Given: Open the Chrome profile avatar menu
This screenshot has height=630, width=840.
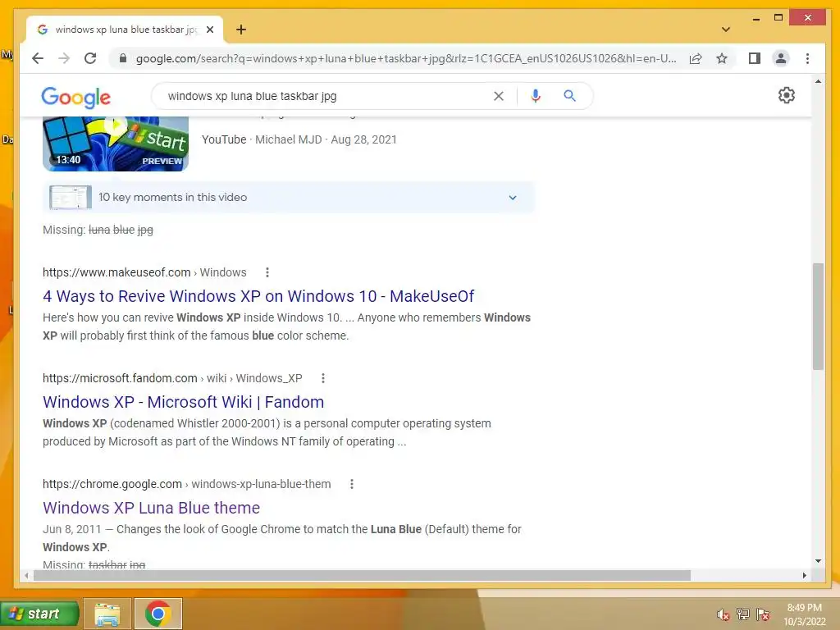Looking at the screenshot, I should pyautogui.click(x=781, y=58).
